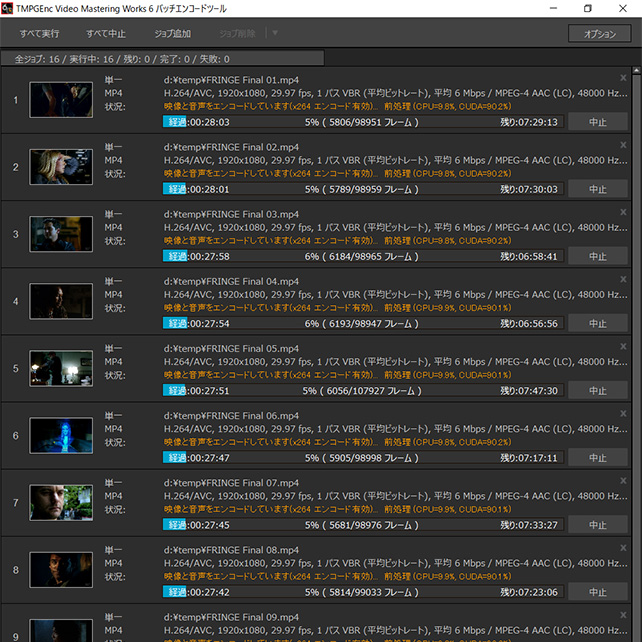Select filename d:¥temp¥FRINGE Final 06.mp4

pos(231,416)
